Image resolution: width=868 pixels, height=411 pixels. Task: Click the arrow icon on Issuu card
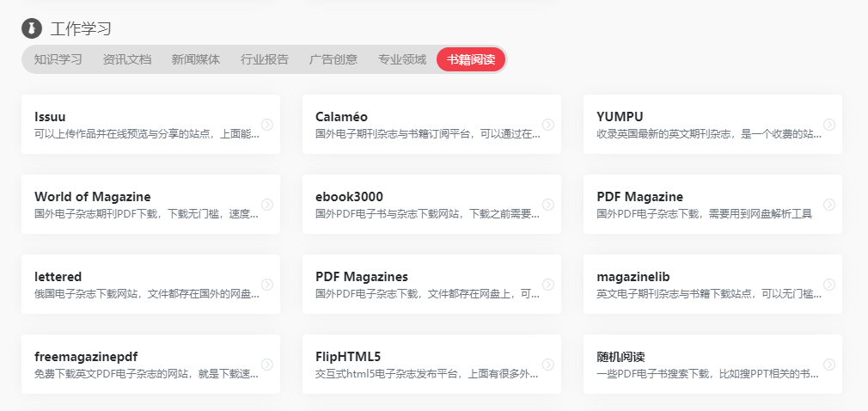coord(266,125)
